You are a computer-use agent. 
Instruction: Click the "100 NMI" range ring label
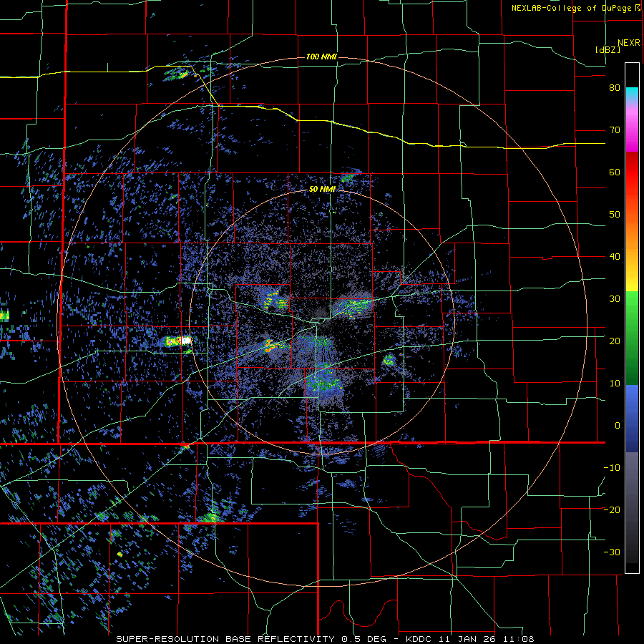[x=321, y=57]
